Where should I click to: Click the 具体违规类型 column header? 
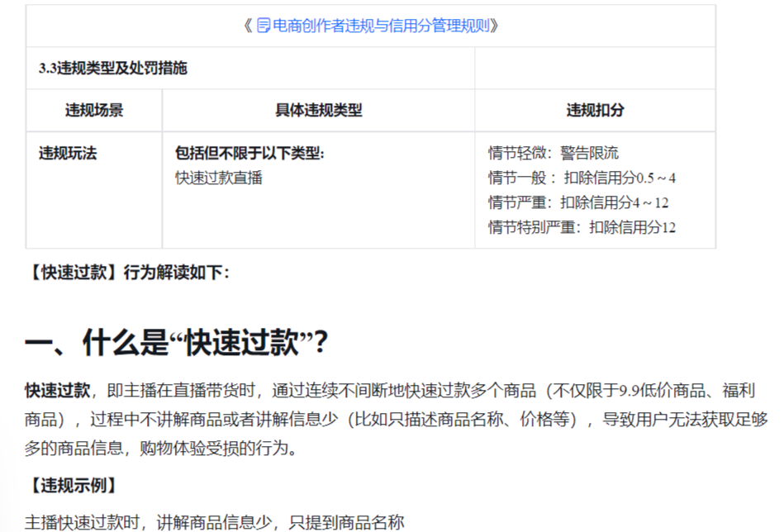click(x=319, y=110)
